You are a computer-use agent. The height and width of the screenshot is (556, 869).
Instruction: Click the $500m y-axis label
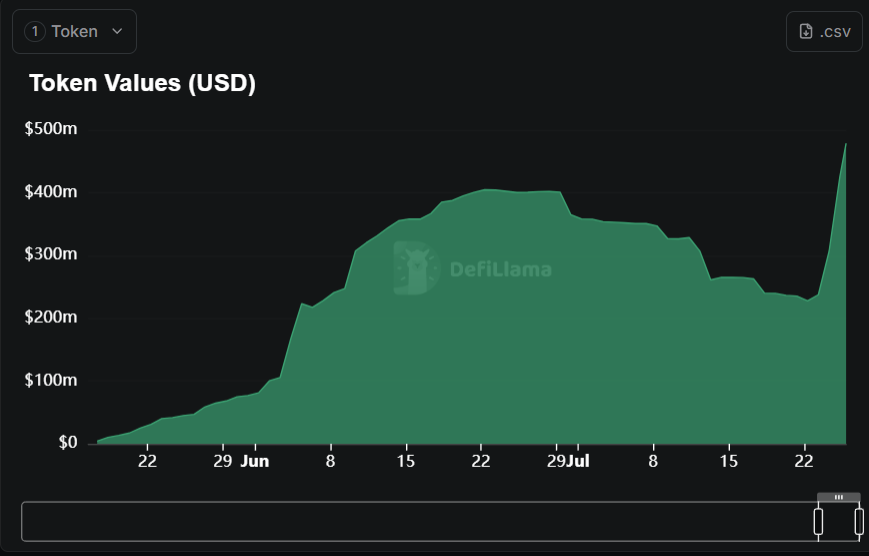click(x=50, y=129)
